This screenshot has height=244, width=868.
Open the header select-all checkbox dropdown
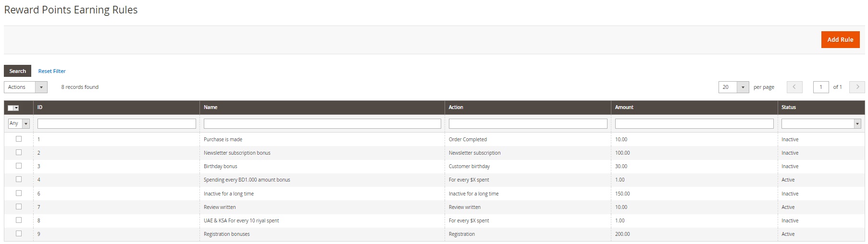tap(13, 108)
